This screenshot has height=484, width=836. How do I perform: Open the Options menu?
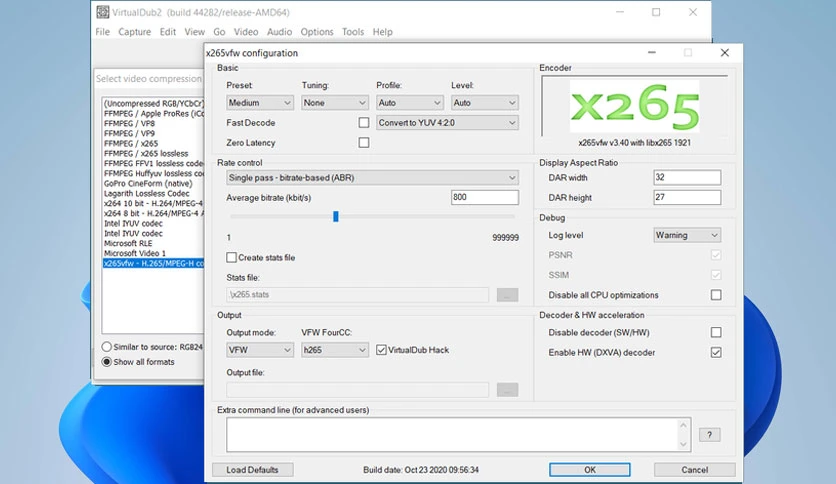(317, 31)
